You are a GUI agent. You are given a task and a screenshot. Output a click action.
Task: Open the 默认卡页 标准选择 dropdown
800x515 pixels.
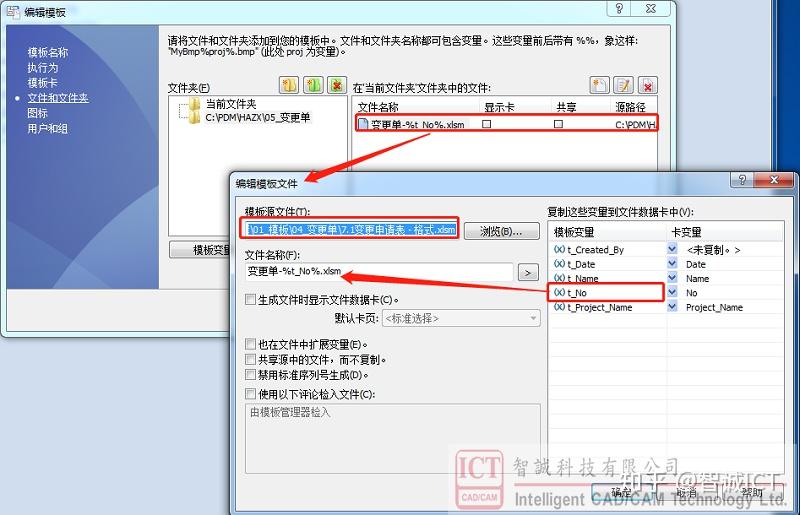click(461, 318)
